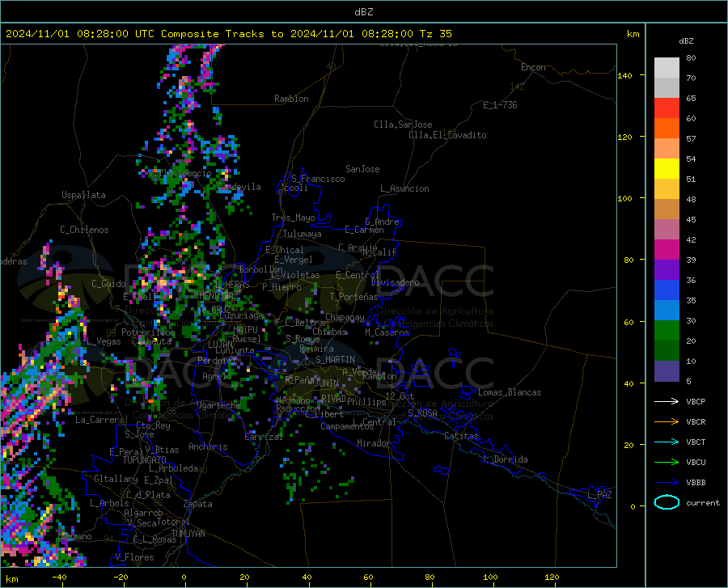Click the 'E_1-736' map label
The width and height of the screenshot is (728, 588).
point(500,105)
